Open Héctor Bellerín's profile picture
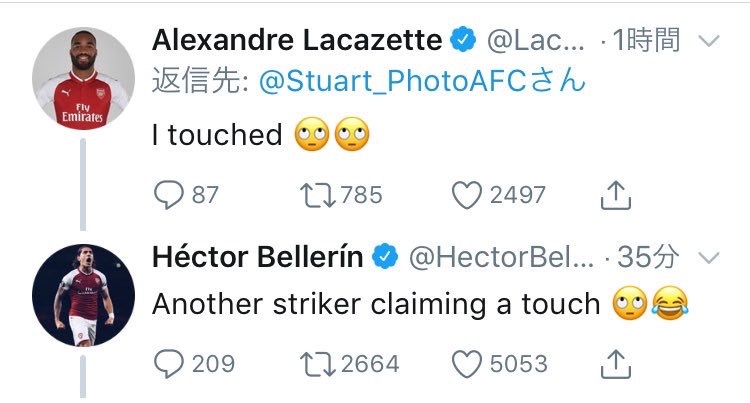The width and height of the screenshot is (750, 403). (x=83, y=290)
